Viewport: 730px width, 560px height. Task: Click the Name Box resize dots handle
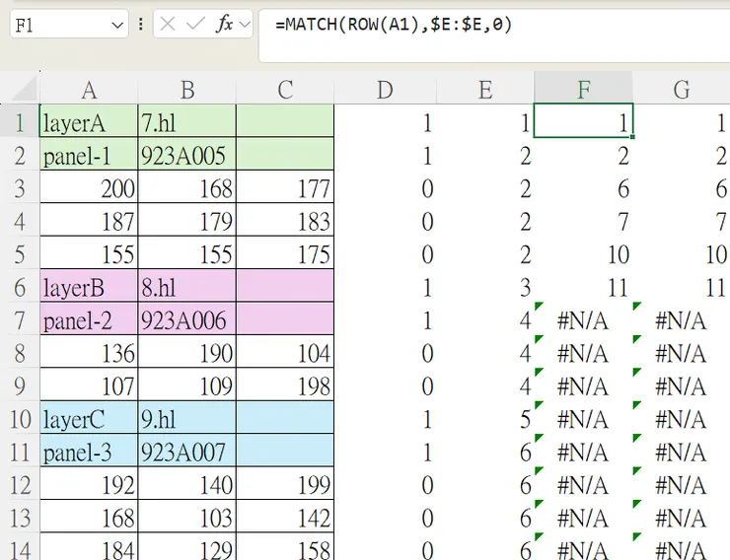[142, 25]
